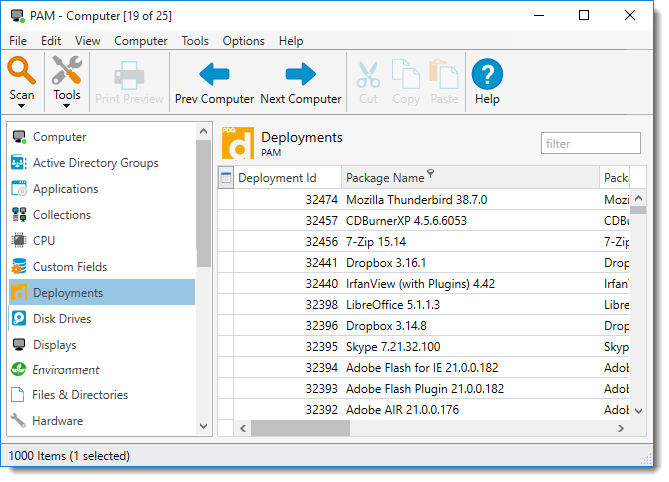The height and width of the screenshot is (482, 669).
Task: Select Adobe Flash for IE 21.0.0.182 row
Action: pyautogui.click(x=424, y=367)
